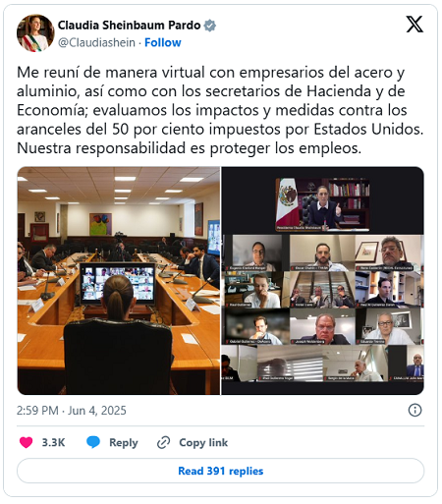Open the video call grid screenshot

[323, 281]
